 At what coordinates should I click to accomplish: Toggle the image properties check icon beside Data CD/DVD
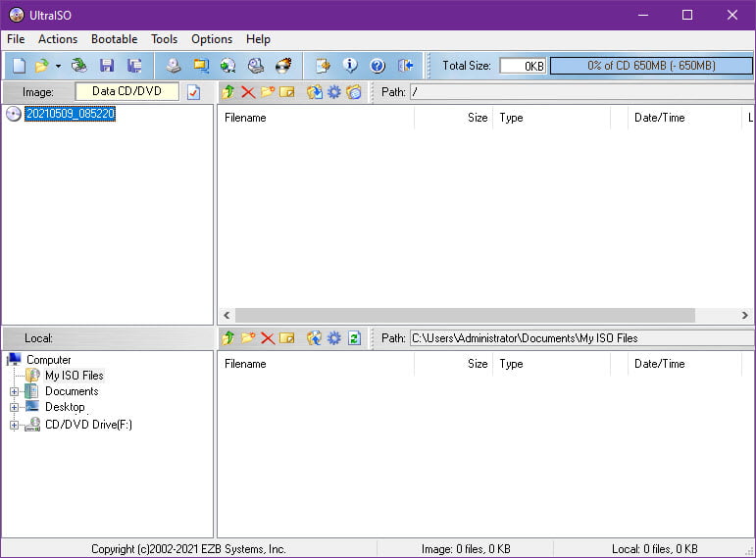193,92
